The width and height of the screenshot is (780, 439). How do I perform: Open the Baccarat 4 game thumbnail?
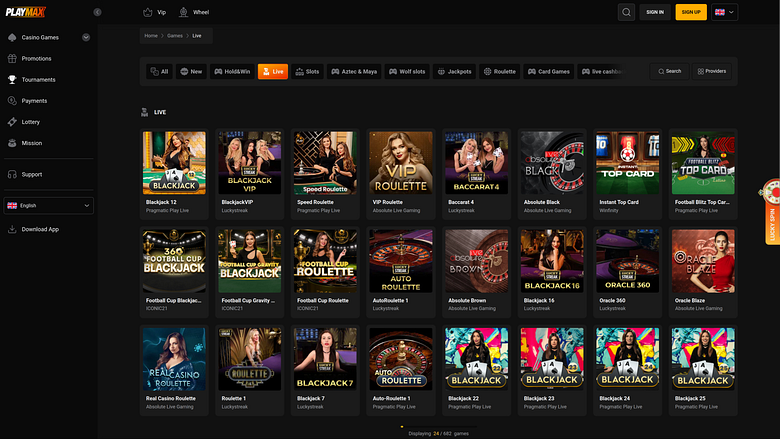coord(477,163)
